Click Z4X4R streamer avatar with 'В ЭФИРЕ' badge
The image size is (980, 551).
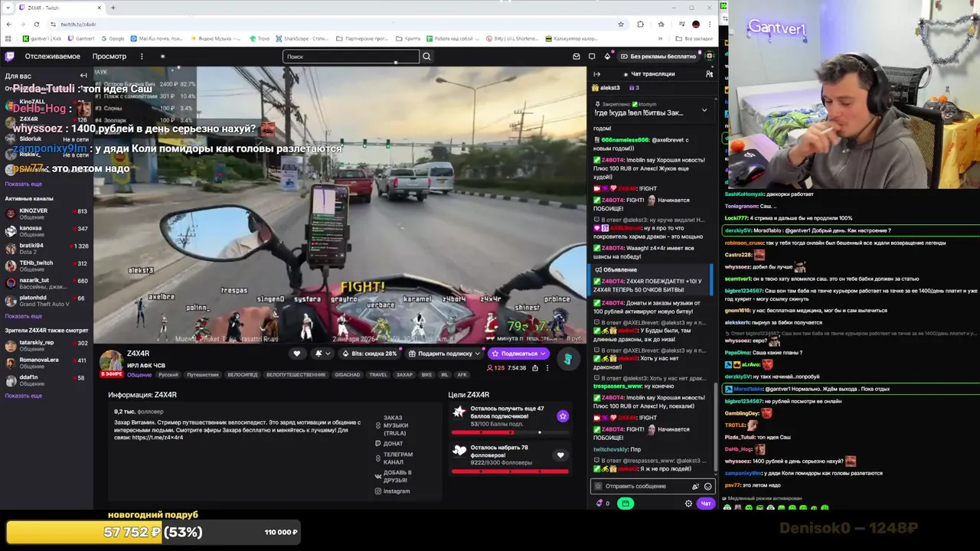click(x=112, y=363)
